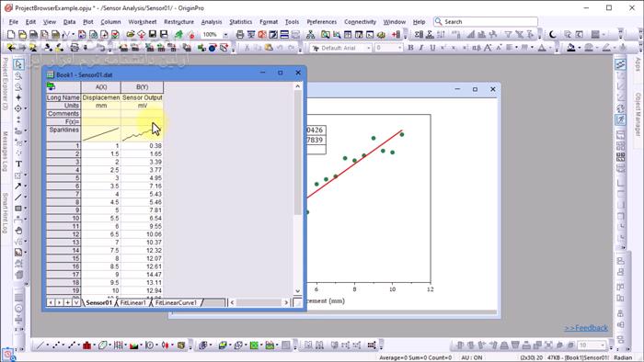Click the Save Project disk icon
The height and width of the screenshot is (362, 644).
(x=153, y=35)
